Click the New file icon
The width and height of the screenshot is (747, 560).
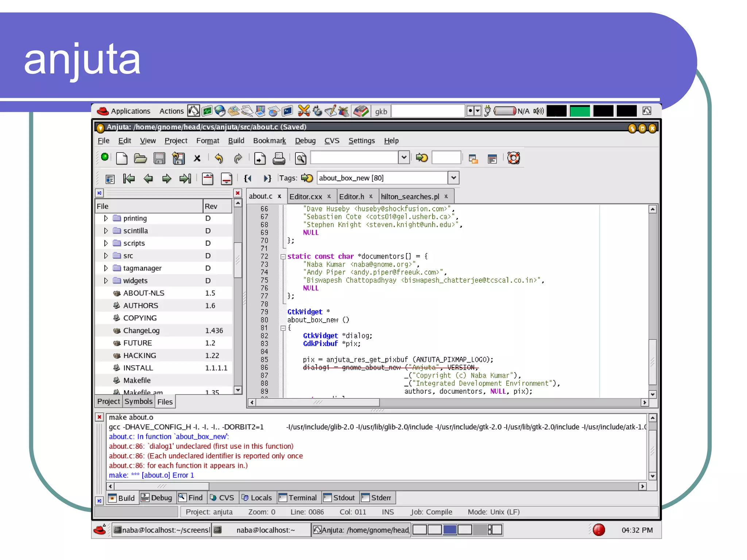click(121, 158)
